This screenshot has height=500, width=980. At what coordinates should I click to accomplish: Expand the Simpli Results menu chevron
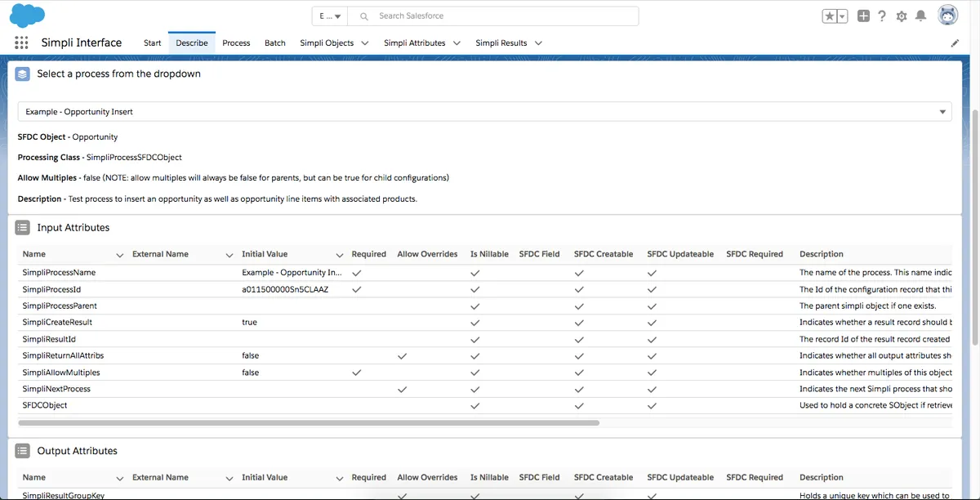click(538, 43)
